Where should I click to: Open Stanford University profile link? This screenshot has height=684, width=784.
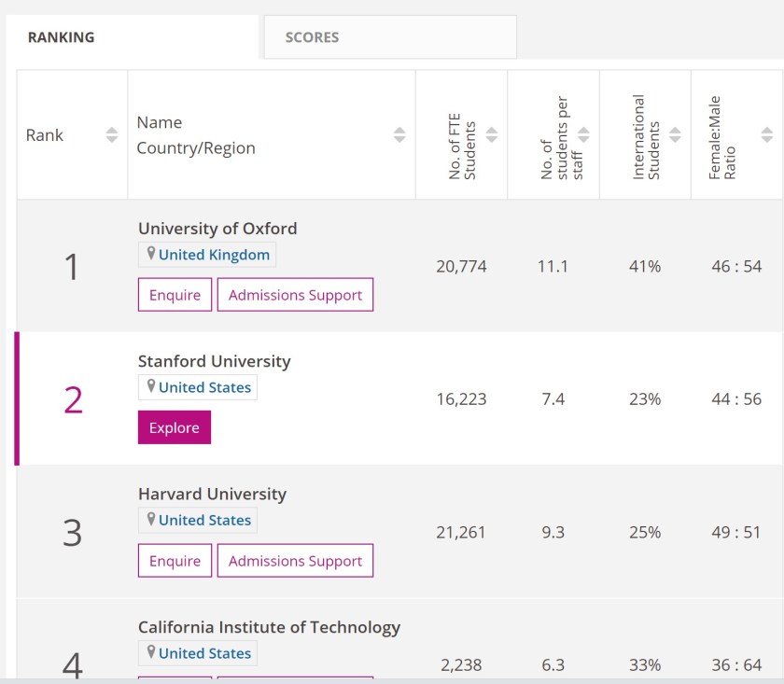pyautogui.click(x=214, y=361)
